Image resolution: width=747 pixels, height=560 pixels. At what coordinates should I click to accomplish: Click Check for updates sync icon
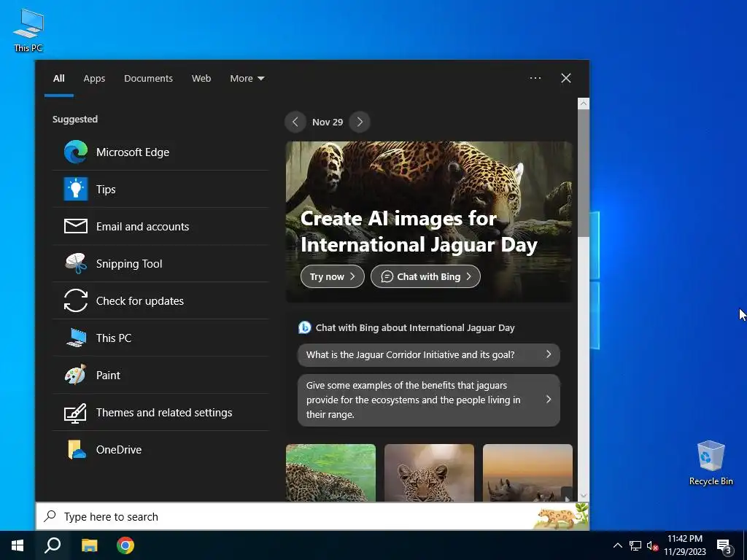coord(76,300)
